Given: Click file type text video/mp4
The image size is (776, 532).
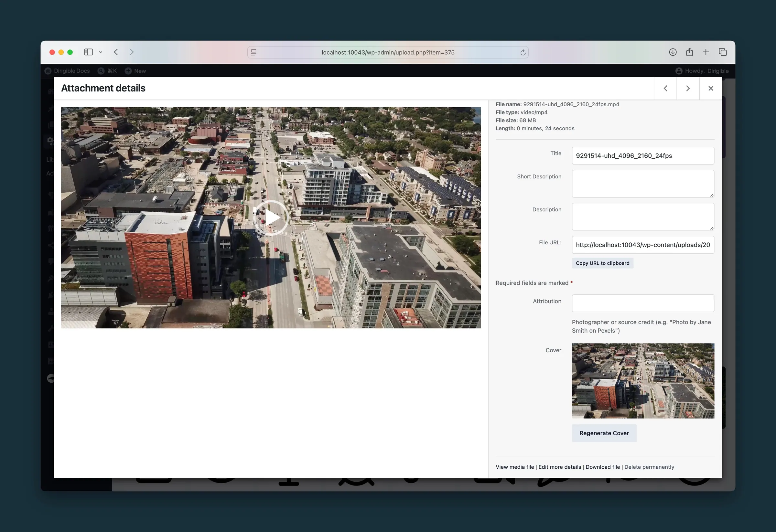Looking at the screenshot, I should 534,112.
